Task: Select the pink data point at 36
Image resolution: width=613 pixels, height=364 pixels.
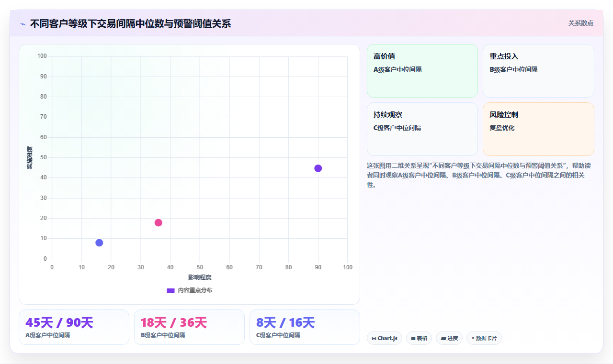Action: pos(159,222)
